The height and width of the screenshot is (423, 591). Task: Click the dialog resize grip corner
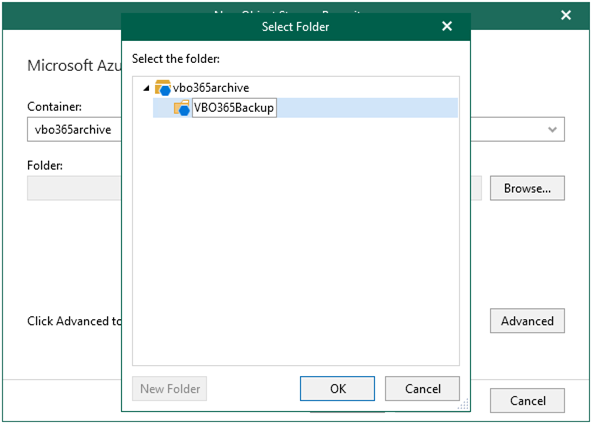[x=464, y=404]
